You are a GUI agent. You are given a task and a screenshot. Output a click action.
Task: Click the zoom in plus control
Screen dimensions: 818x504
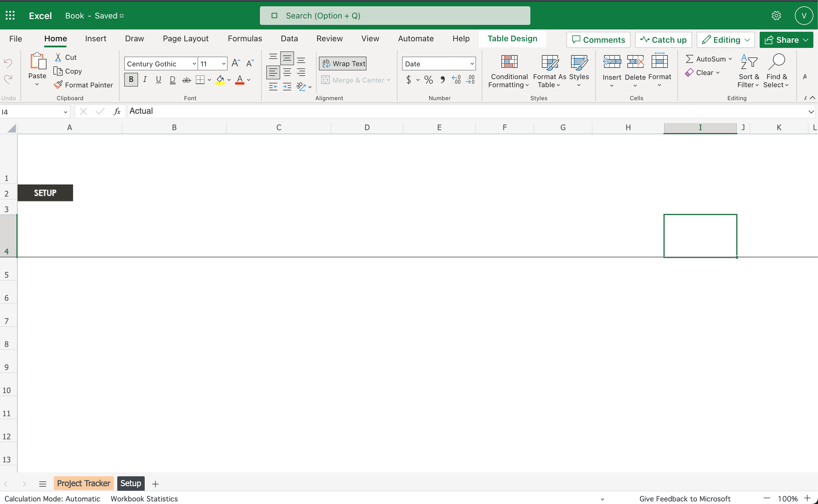coord(807,498)
